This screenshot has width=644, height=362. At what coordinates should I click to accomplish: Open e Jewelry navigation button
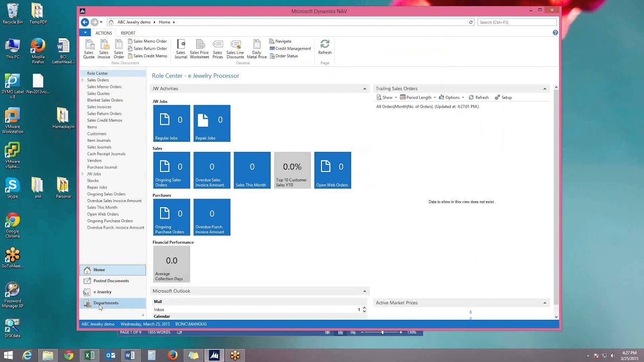click(113, 292)
